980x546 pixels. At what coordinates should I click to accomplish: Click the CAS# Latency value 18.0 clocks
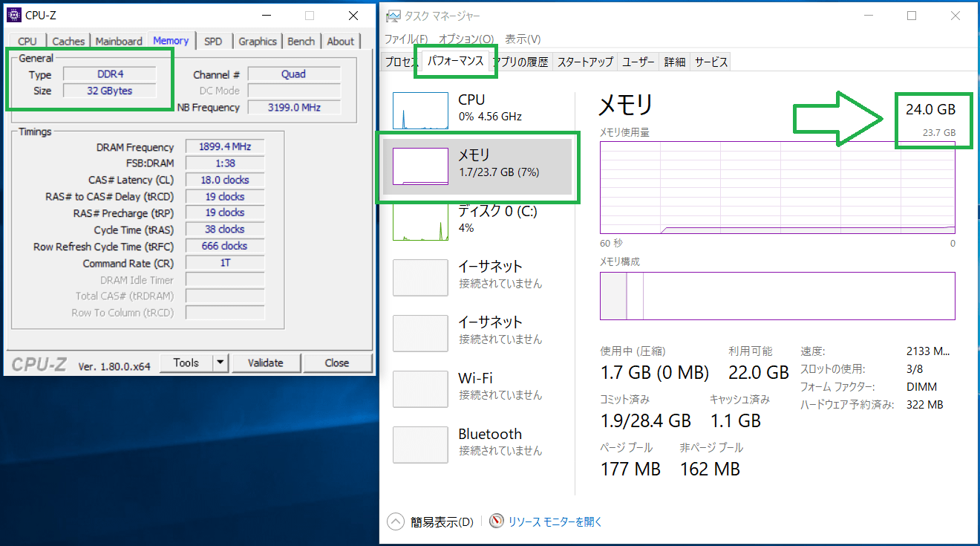(x=225, y=180)
